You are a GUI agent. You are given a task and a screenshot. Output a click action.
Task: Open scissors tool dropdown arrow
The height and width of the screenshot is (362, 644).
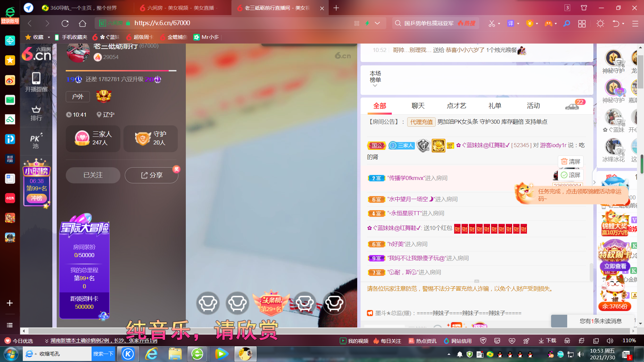pyautogui.click(x=499, y=23)
